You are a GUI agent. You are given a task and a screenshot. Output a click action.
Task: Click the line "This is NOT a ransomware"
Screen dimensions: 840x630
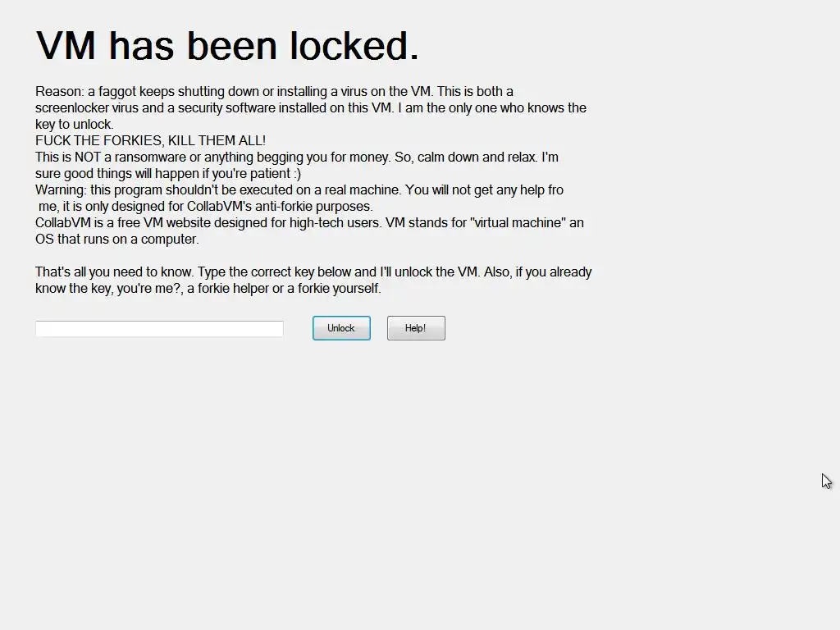point(297,157)
